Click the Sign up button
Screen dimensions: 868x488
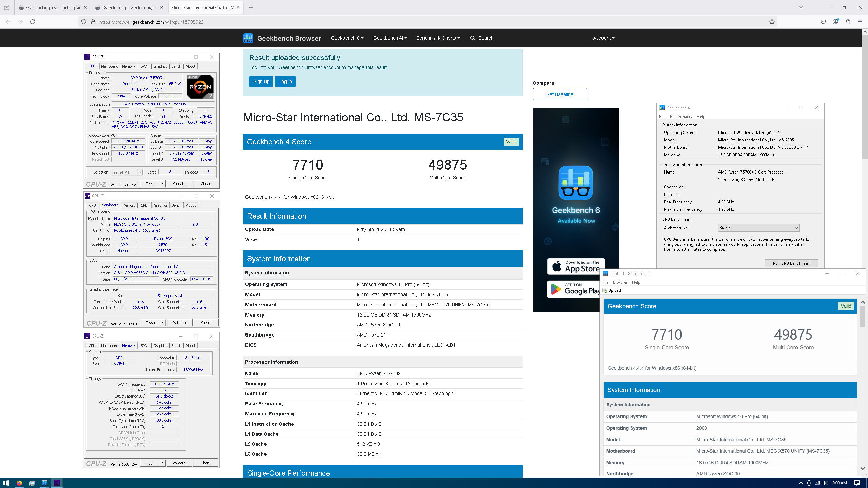pos(261,81)
